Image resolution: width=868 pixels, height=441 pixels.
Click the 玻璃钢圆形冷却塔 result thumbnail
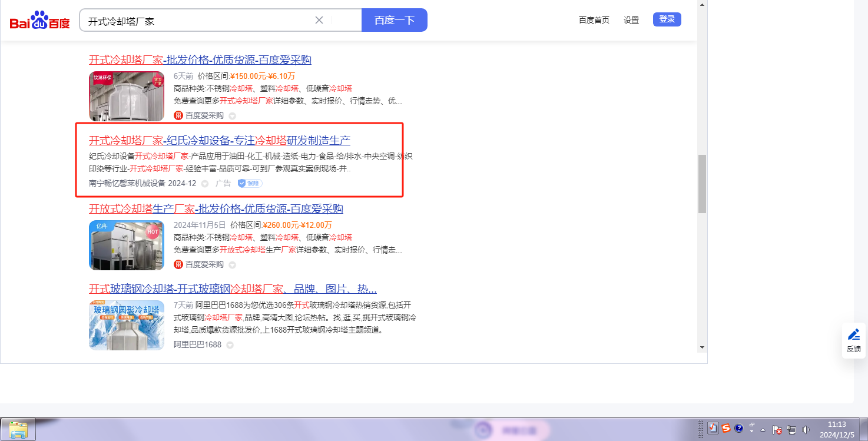[x=127, y=325]
